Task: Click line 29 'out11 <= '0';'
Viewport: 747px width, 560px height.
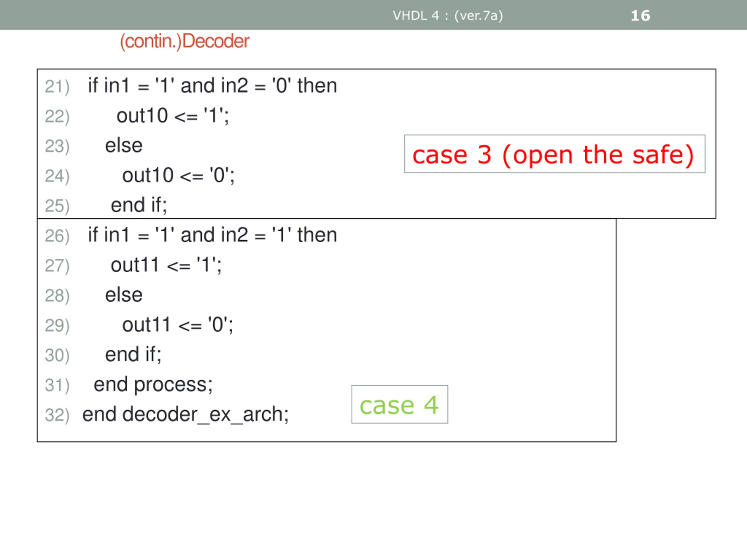Action: 178,325
